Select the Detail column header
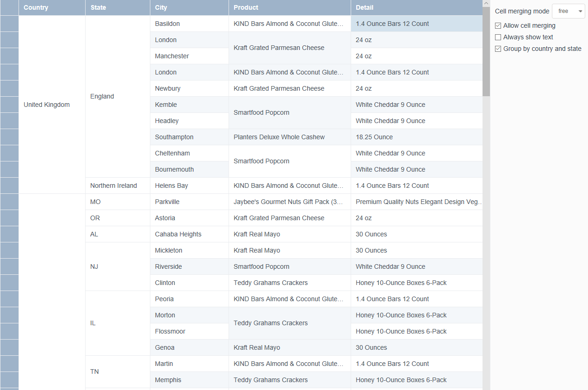 click(x=416, y=7)
